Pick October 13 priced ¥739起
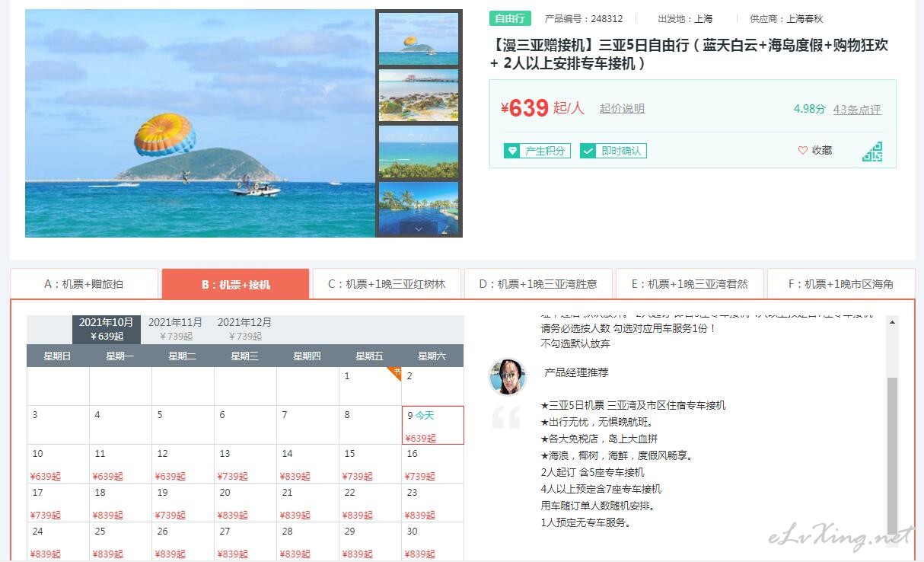This screenshot has width=924, height=562. [245, 464]
